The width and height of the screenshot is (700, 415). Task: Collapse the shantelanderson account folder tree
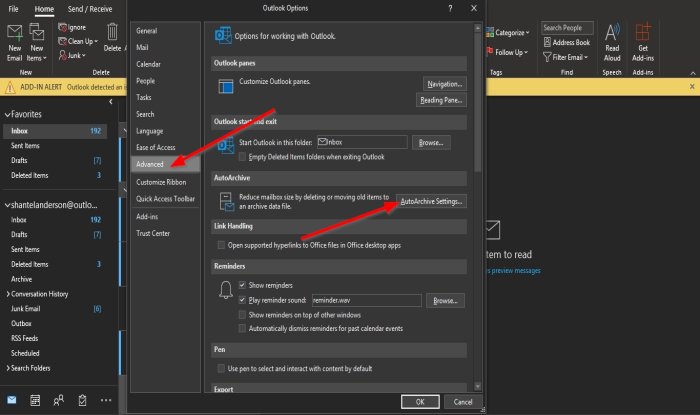(7, 205)
